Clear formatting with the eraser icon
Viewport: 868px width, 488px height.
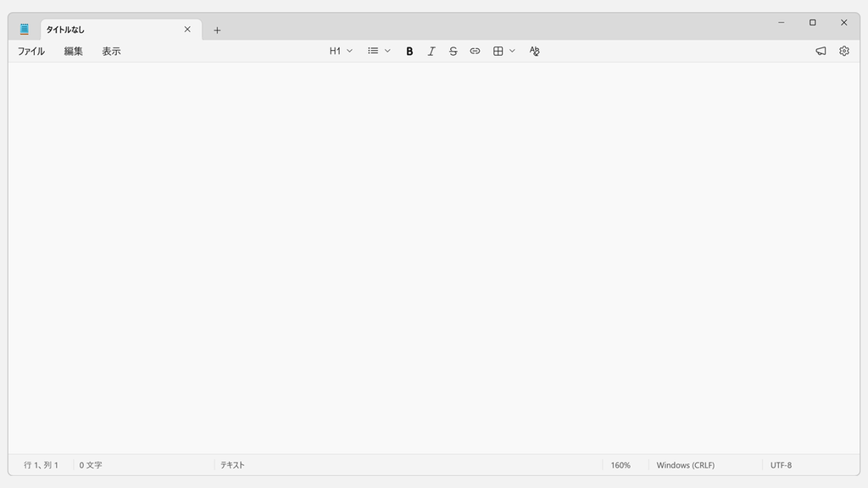[x=534, y=51]
